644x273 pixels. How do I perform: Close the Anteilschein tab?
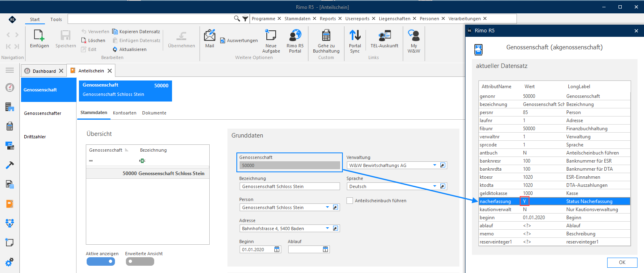pyautogui.click(x=110, y=71)
